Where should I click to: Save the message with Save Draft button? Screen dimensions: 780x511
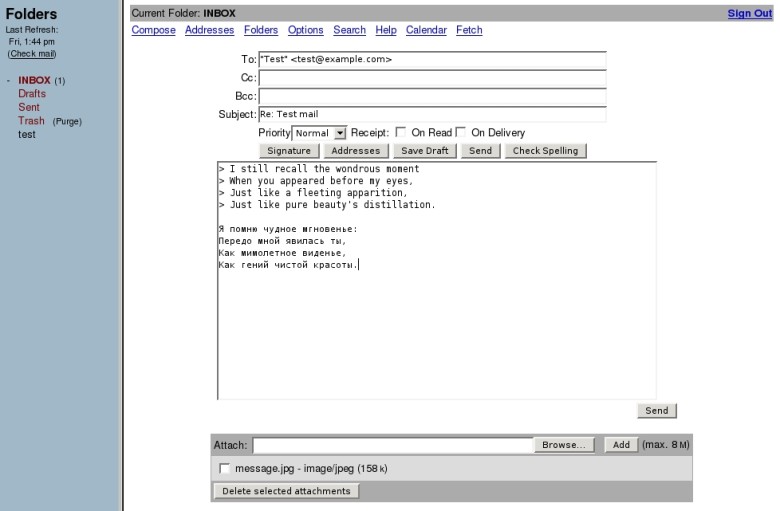tap(425, 151)
